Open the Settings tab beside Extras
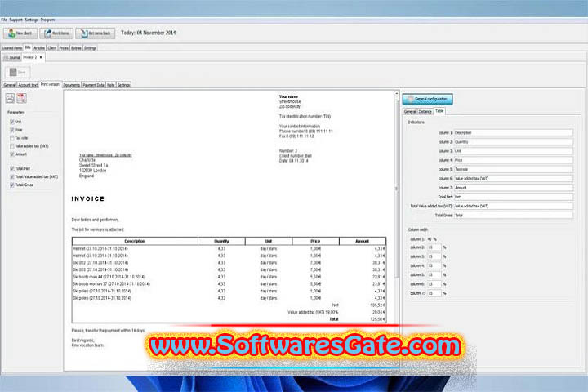 coord(90,48)
